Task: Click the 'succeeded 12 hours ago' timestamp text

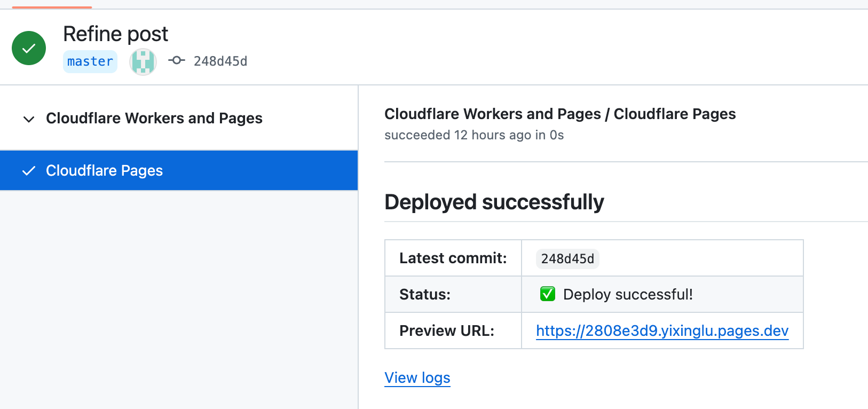Action: 474,135
